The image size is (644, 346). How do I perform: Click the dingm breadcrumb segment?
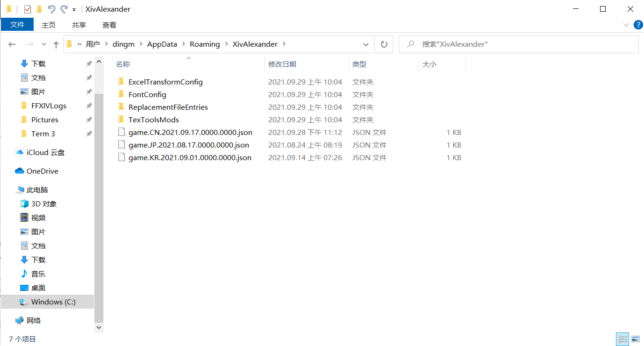click(123, 44)
